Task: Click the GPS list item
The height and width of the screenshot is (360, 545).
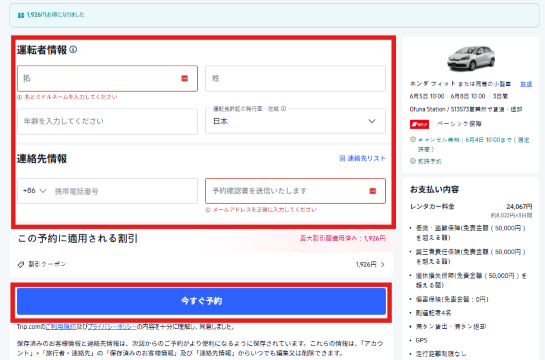Action: [421, 341]
